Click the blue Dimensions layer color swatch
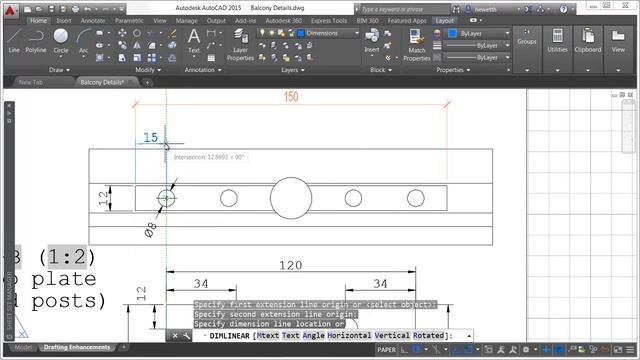The image size is (640, 360). pyautogui.click(x=301, y=33)
